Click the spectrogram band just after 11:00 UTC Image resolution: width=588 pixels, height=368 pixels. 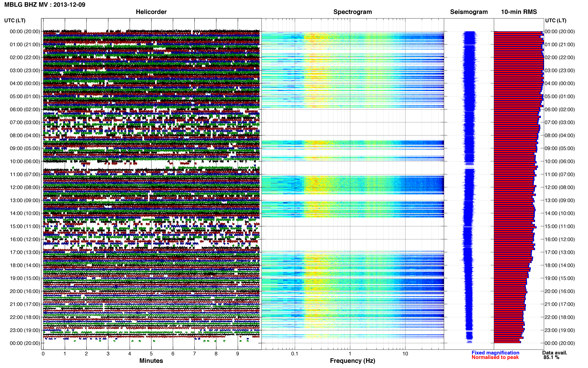click(x=353, y=185)
